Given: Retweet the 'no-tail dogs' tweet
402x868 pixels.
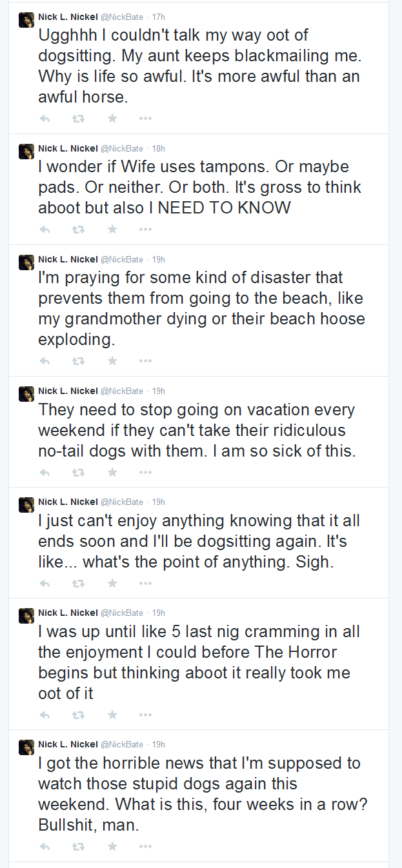Looking at the screenshot, I should click(x=78, y=472).
